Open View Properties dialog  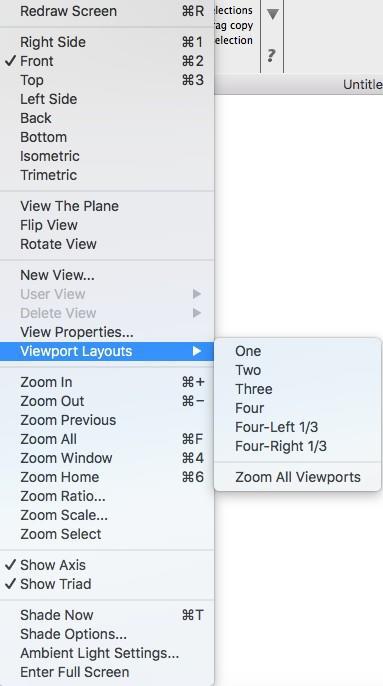tap(107, 332)
